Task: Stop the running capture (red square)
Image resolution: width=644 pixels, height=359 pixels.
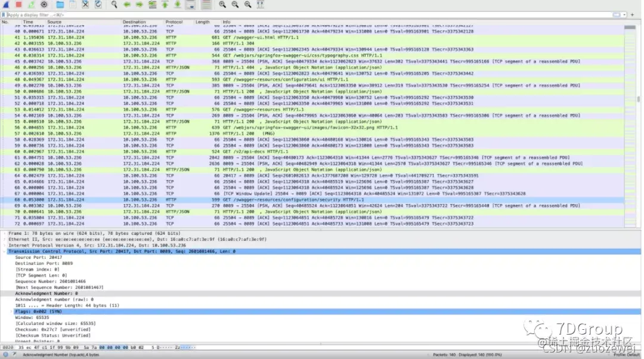Action: [x=18, y=5]
